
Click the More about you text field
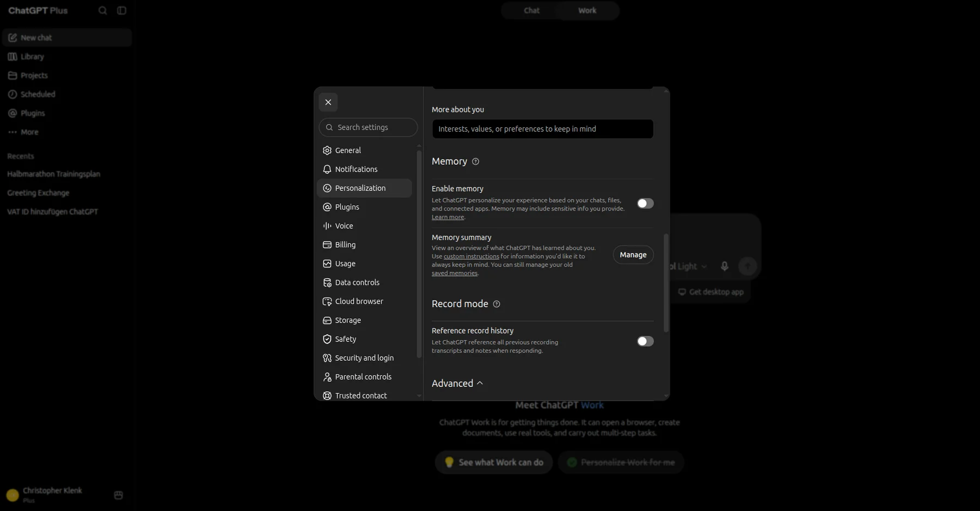click(542, 129)
